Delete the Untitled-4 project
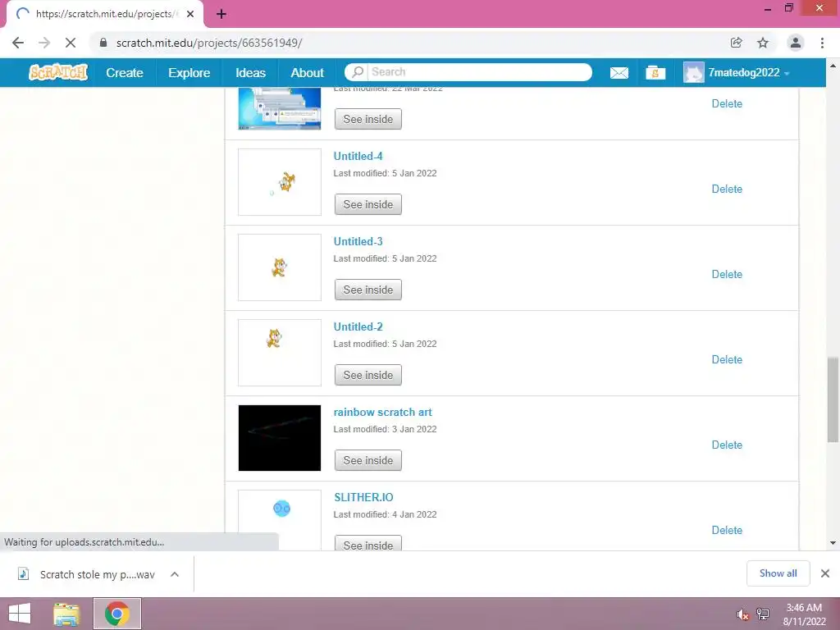This screenshot has width=840, height=630. click(727, 189)
